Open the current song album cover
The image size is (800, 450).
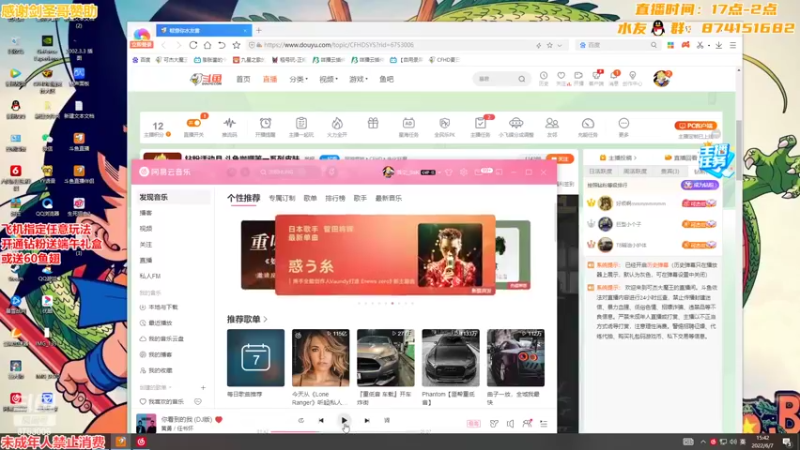tap(146, 423)
